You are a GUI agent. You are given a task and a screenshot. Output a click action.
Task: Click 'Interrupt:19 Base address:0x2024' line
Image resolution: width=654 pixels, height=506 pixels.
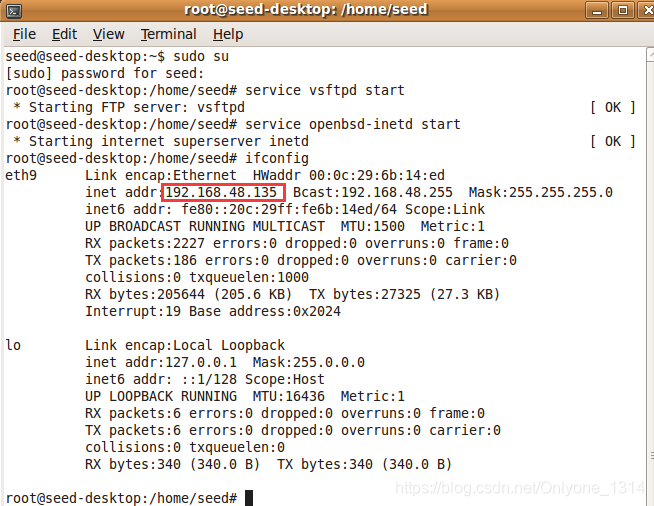tap(213, 312)
